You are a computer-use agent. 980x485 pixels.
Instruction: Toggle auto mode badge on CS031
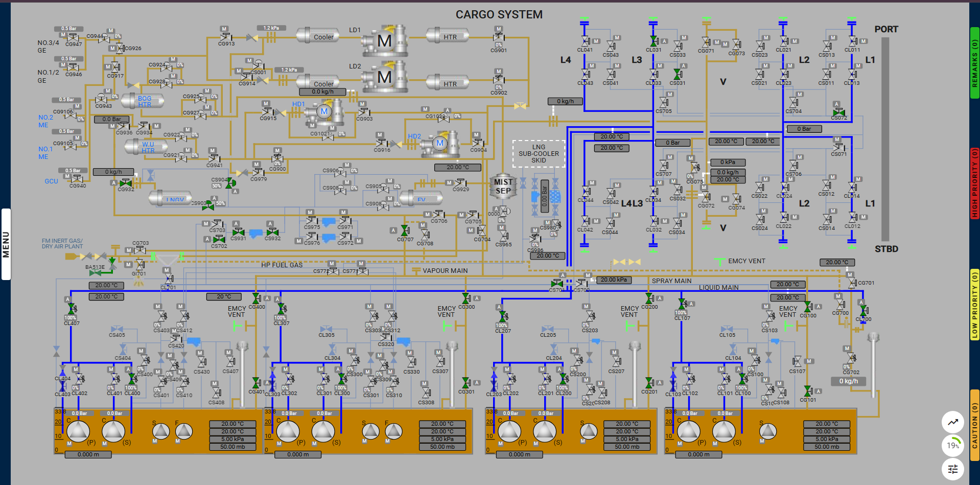[684, 66]
